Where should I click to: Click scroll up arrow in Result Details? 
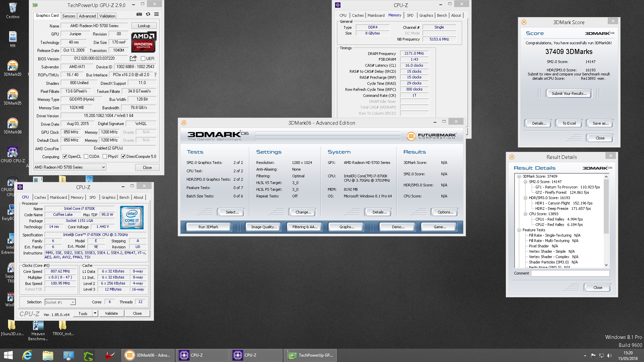[606, 177]
